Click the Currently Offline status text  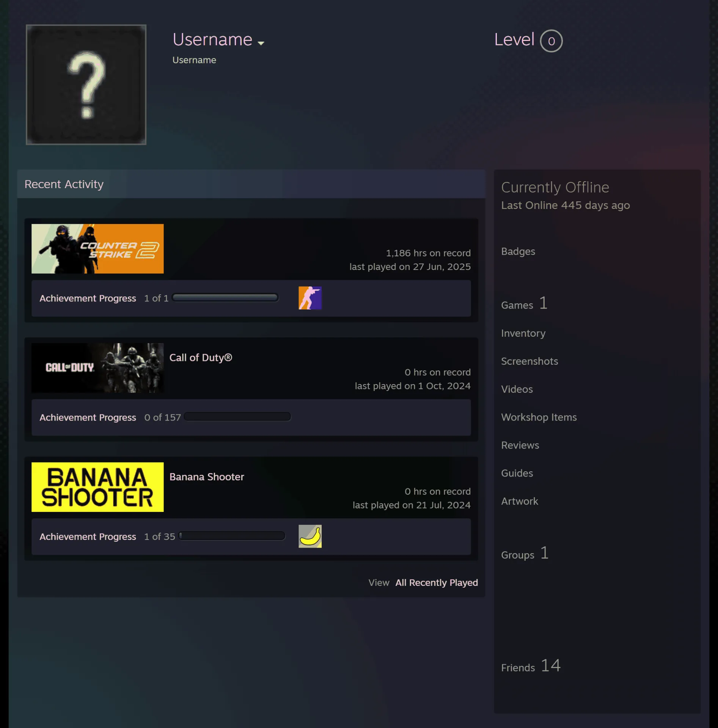coord(555,187)
